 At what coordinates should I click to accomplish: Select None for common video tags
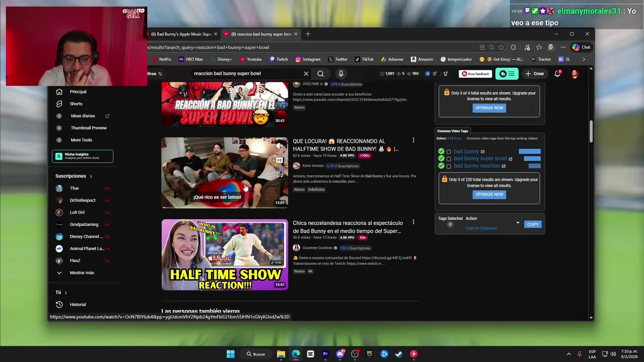(x=457, y=138)
